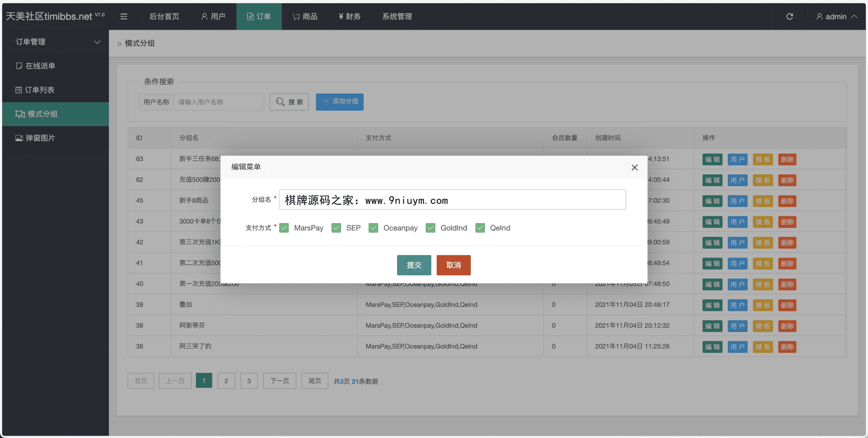Go to pagination page 2
The width and height of the screenshot is (868, 438).
tap(226, 381)
